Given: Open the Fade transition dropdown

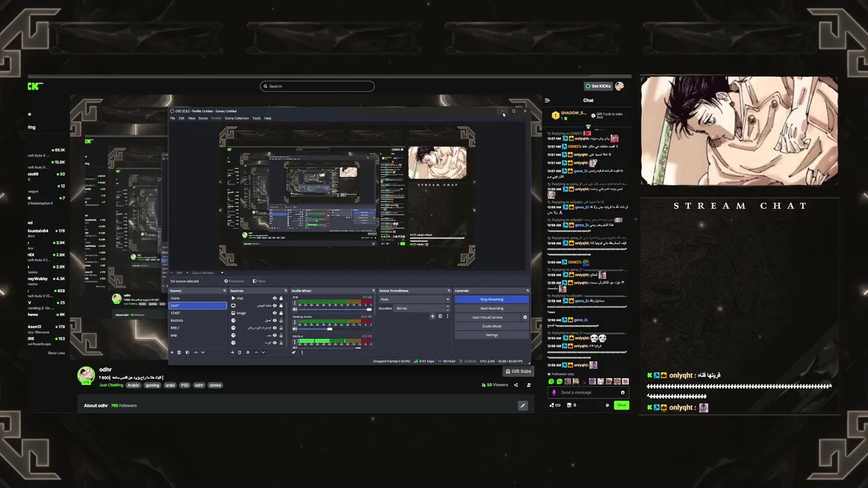Looking at the screenshot, I should pyautogui.click(x=414, y=300).
